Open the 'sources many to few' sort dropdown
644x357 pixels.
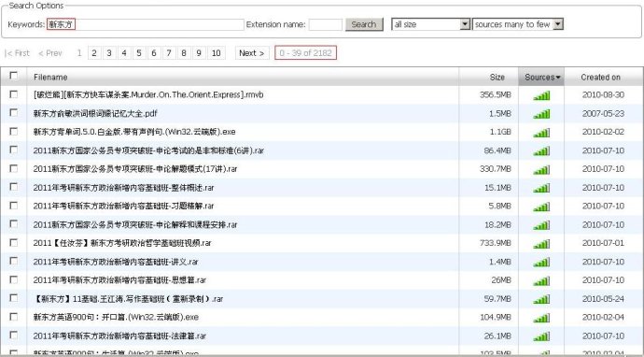(517, 24)
